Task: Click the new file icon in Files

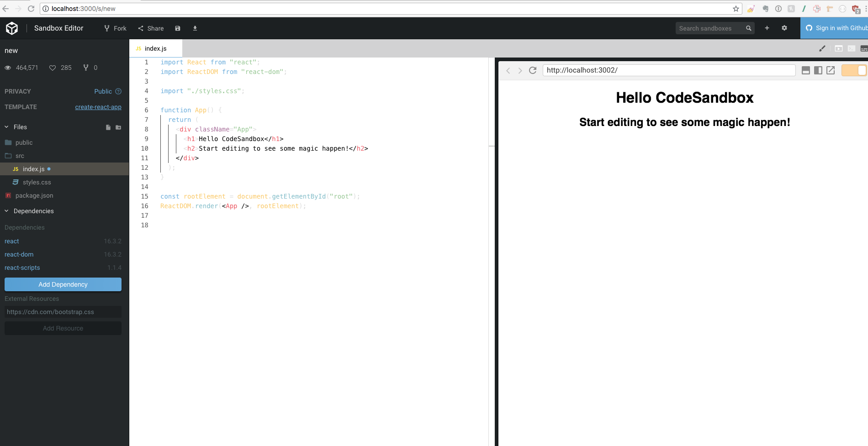Action: (x=108, y=127)
